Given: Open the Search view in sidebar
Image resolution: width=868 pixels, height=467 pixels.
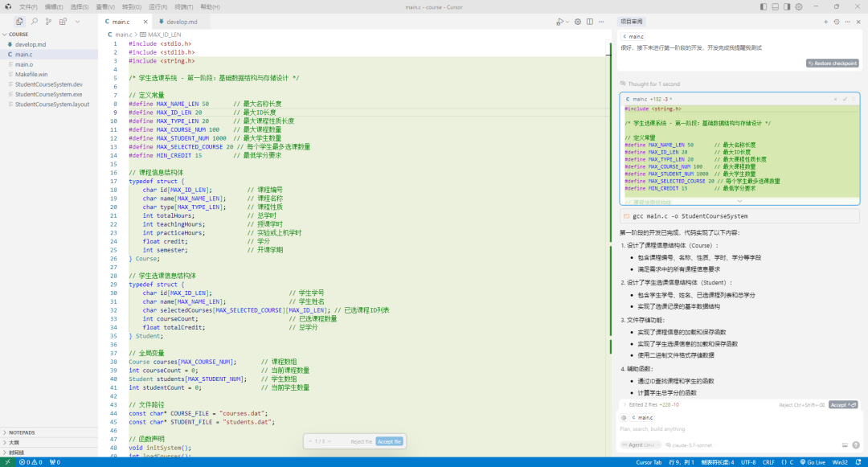Looking at the screenshot, I should [35, 22].
